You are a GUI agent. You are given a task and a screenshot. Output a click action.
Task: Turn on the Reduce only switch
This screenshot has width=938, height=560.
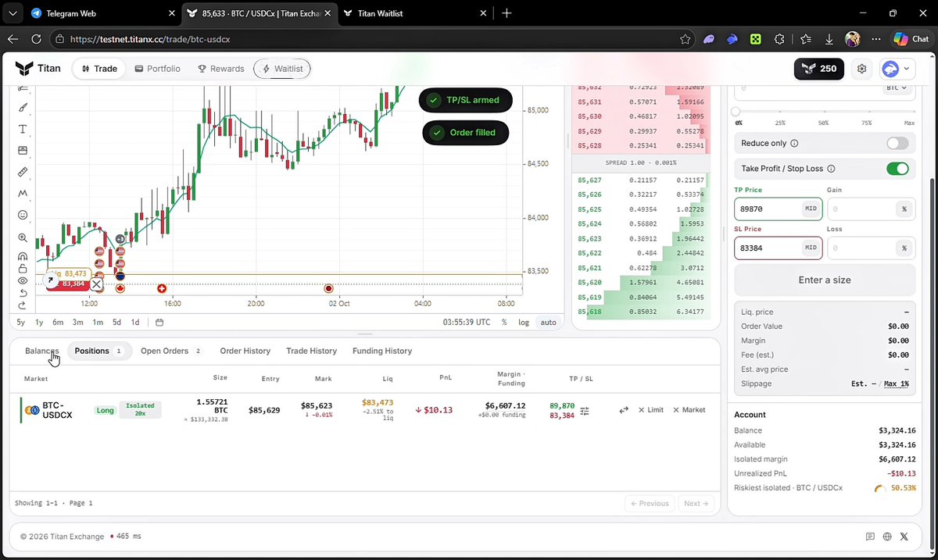pos(897,144)
